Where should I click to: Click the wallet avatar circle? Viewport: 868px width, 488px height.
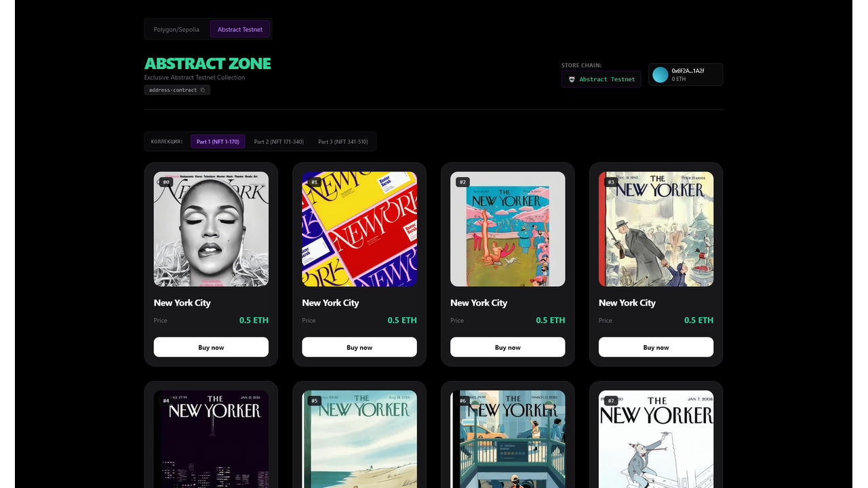point(660,75)
